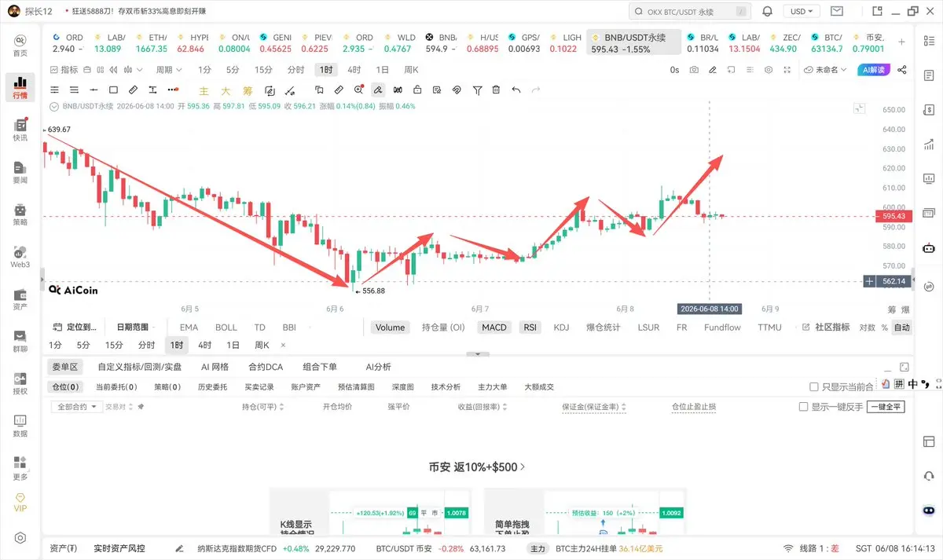
Task: Expand the 周期 period dropdown
Action: pos(168,69)
